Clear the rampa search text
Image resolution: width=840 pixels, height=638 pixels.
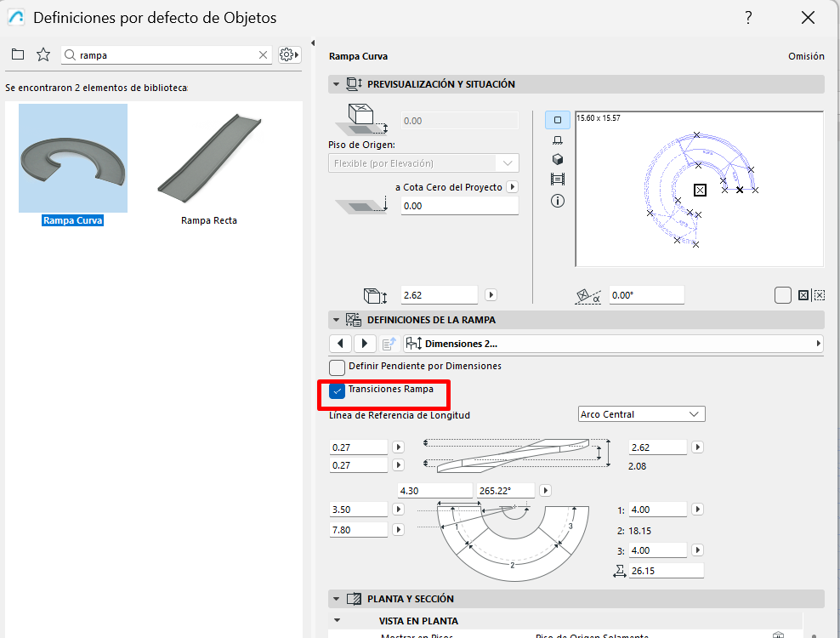click(263, 54)
